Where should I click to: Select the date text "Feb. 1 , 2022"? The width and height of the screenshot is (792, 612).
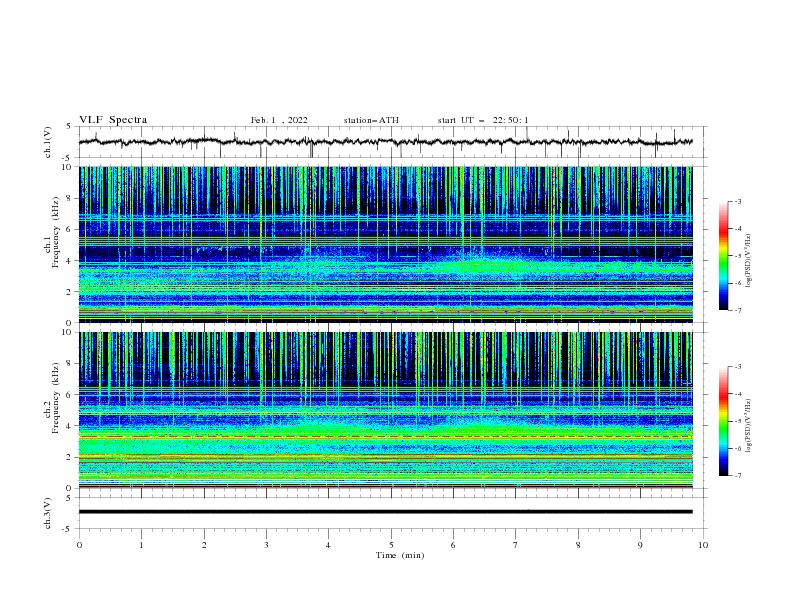click(x=279, y=120)
